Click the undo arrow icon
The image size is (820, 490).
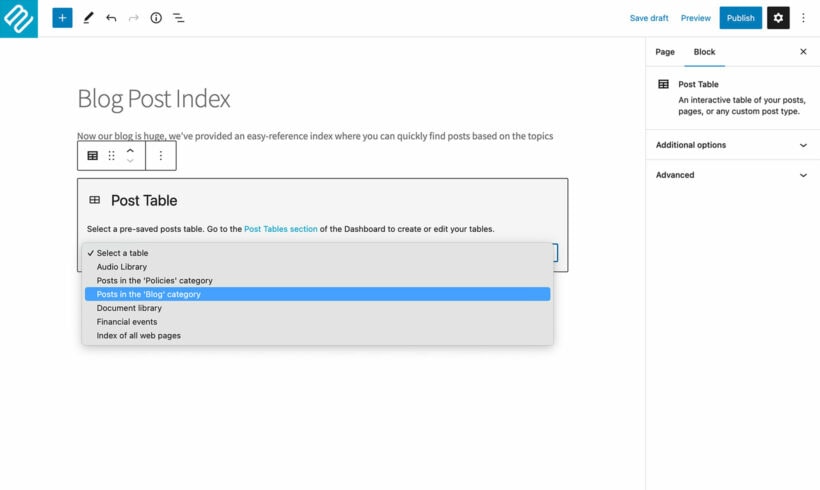[x=111, y=18]
